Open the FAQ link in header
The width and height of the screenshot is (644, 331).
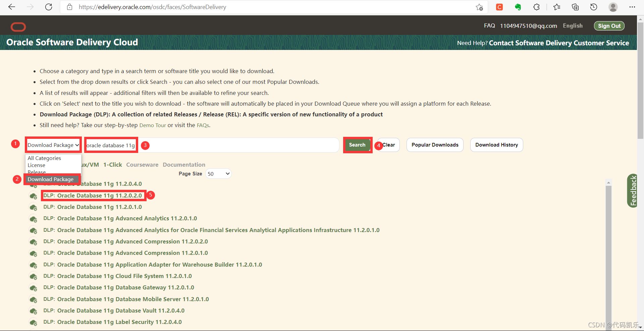[489, 26]
